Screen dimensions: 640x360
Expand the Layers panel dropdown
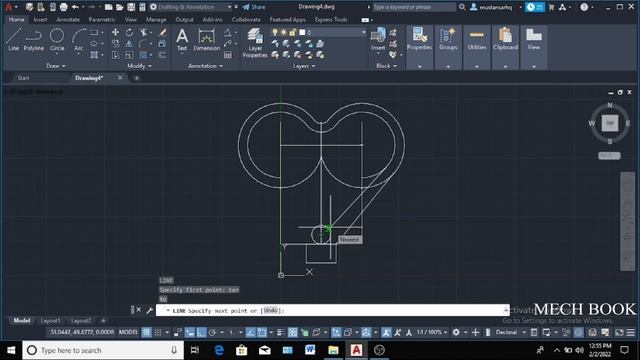304,66
